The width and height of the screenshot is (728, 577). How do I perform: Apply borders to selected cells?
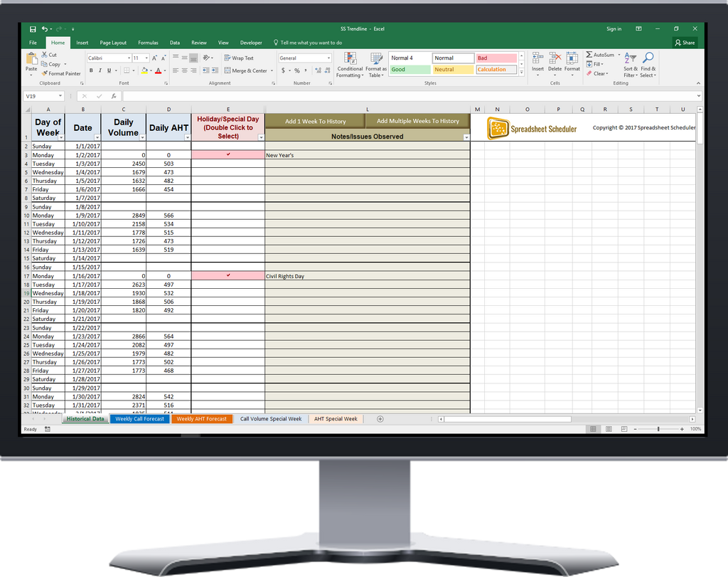click(x=127, y=70)
